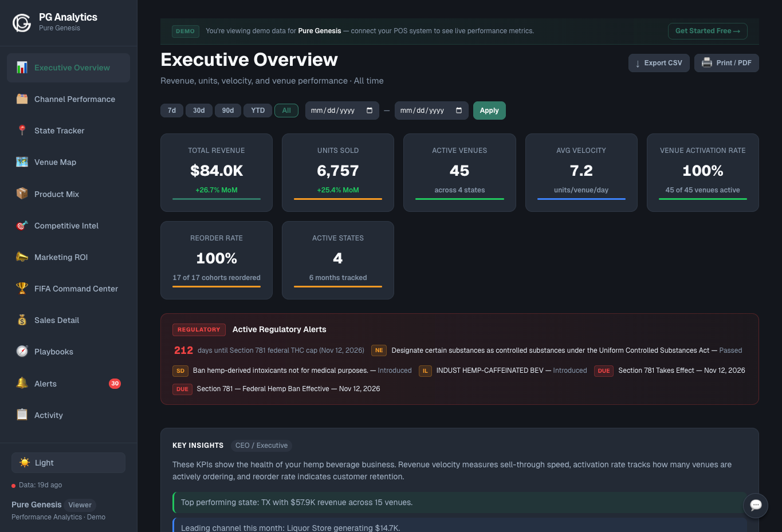
Task: Select the Product Mix icon
Action: (x=21, y=194)
